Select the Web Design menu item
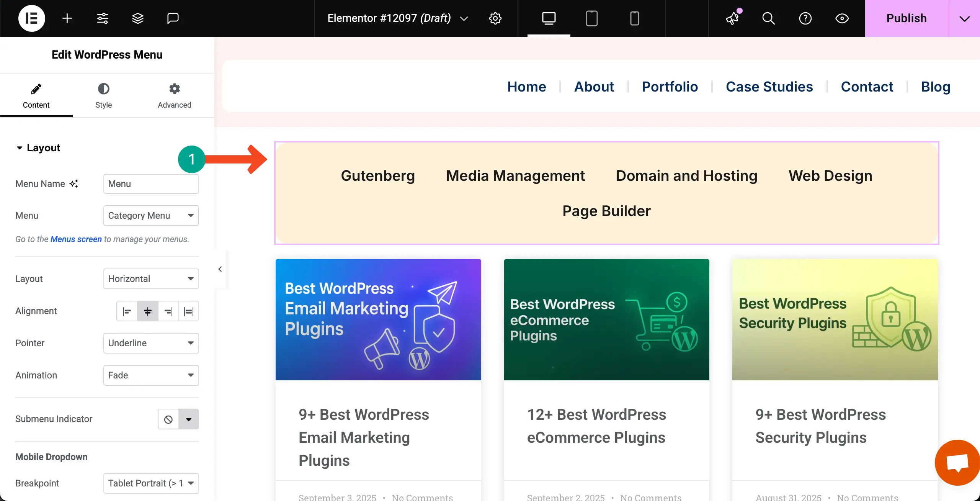980x501 pixels. click(x=830, y=176)
